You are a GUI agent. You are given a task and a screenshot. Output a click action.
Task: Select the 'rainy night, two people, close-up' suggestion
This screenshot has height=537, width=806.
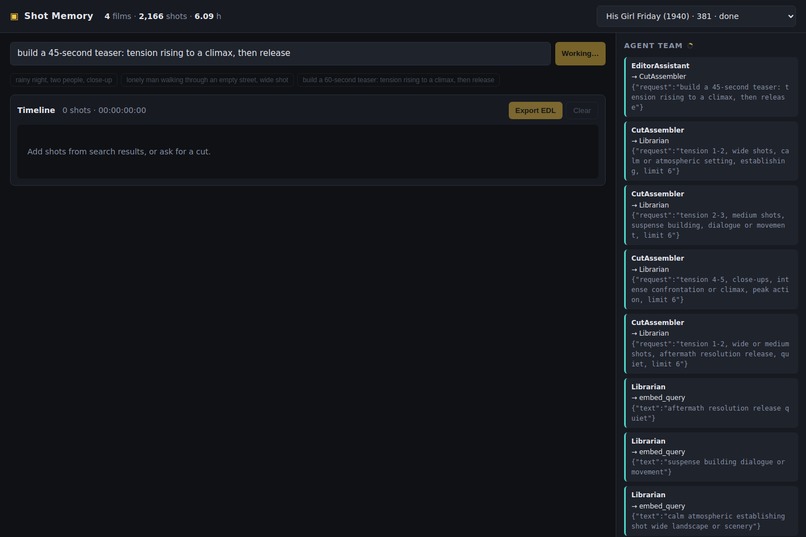(x=64, y=80)
